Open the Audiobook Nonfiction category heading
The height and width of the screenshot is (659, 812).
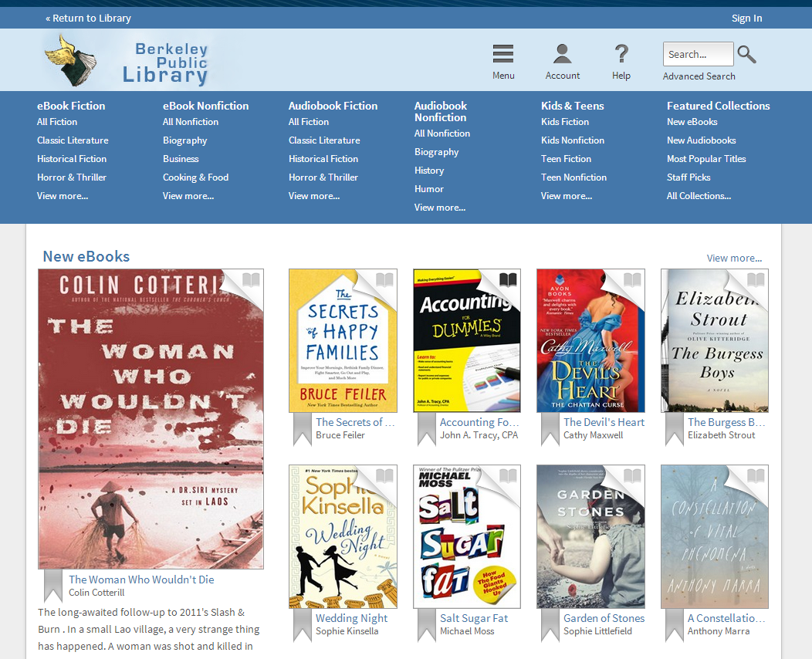pyautogui.click(x=441, y=111)
